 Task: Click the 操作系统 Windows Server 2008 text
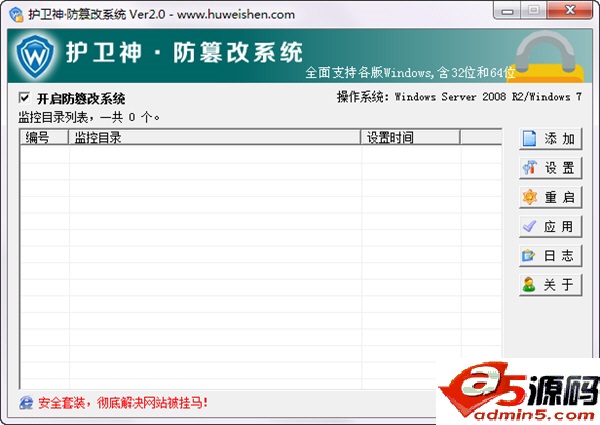459,97
